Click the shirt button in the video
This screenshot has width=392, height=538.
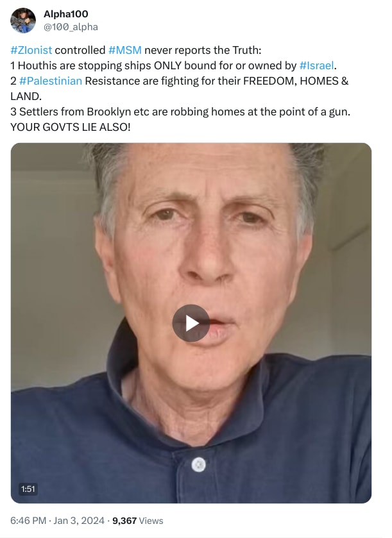[198, 465]
